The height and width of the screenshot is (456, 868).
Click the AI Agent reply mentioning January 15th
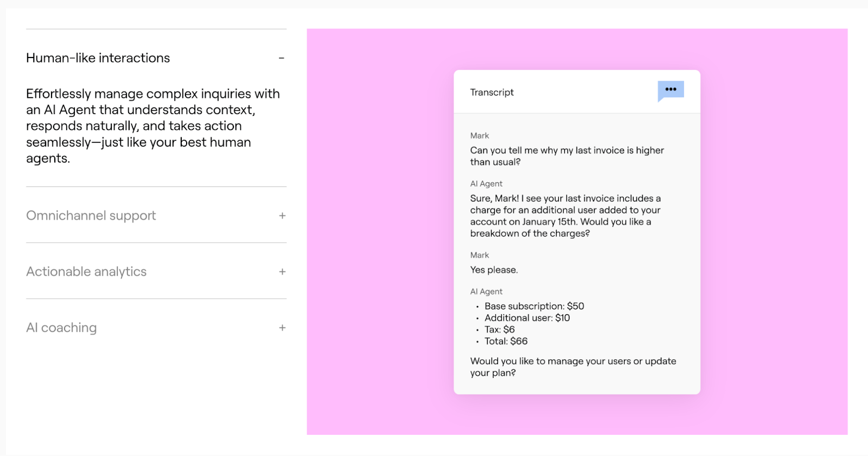tap(565, 216)
